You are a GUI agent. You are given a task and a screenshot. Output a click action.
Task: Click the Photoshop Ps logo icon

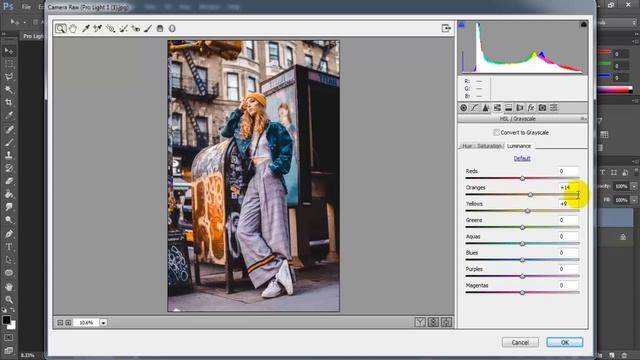click(x=8, y=6)
